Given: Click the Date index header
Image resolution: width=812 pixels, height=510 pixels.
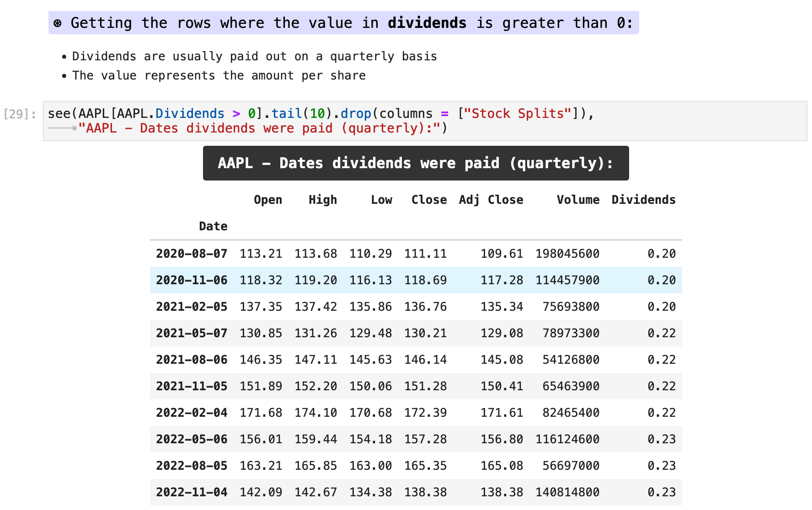Looking at the screenshot, I should point(213,226).
